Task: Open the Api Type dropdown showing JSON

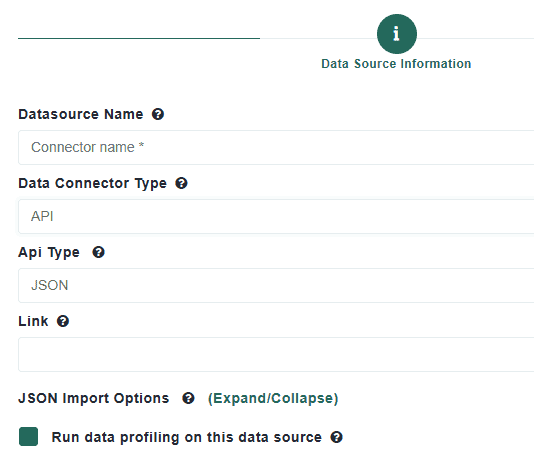Action: (276, 285)
